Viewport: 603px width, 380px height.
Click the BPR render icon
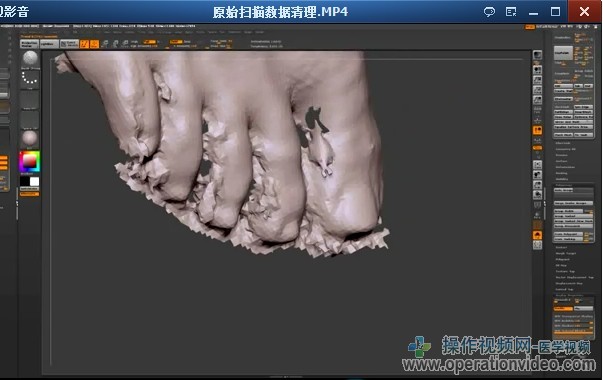pos(537,55)
